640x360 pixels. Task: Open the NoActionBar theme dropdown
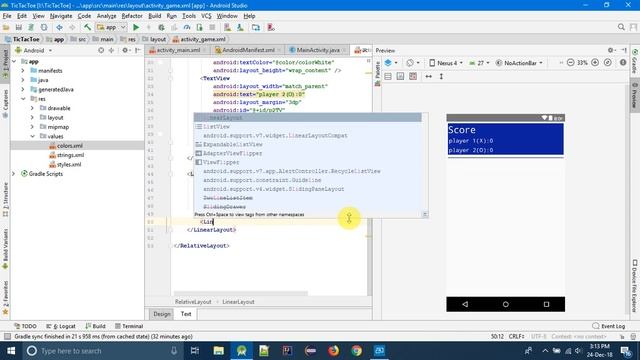pos(519,63)
